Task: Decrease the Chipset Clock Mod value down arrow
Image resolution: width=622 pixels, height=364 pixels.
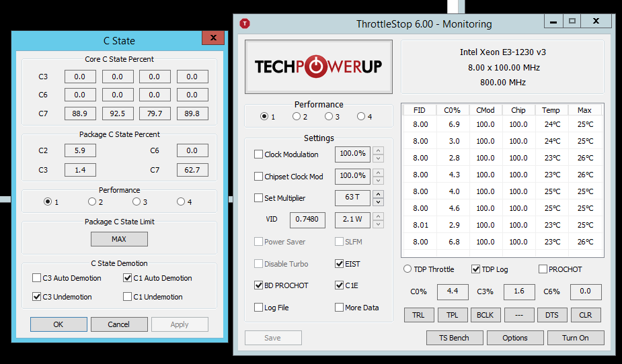Action: [379, 180]
